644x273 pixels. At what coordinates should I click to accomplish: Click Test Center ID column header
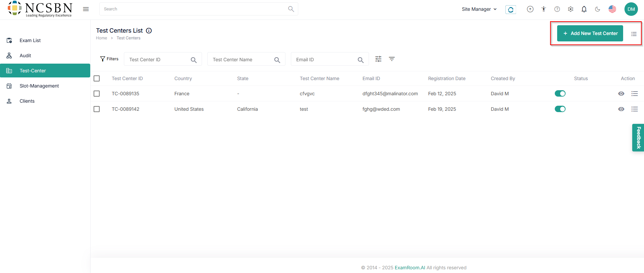pos(127,78)
